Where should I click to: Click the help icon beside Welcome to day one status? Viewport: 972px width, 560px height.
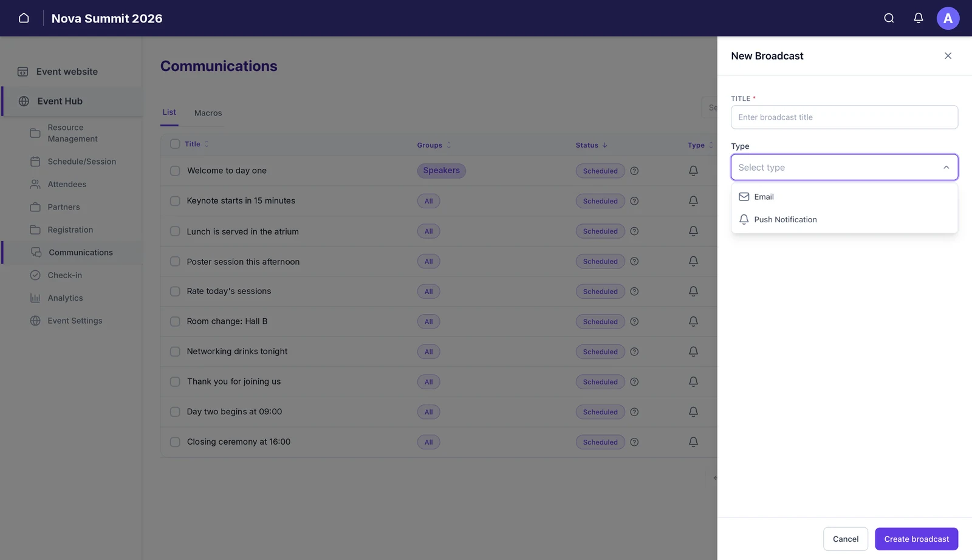click(x=634, y=171)
